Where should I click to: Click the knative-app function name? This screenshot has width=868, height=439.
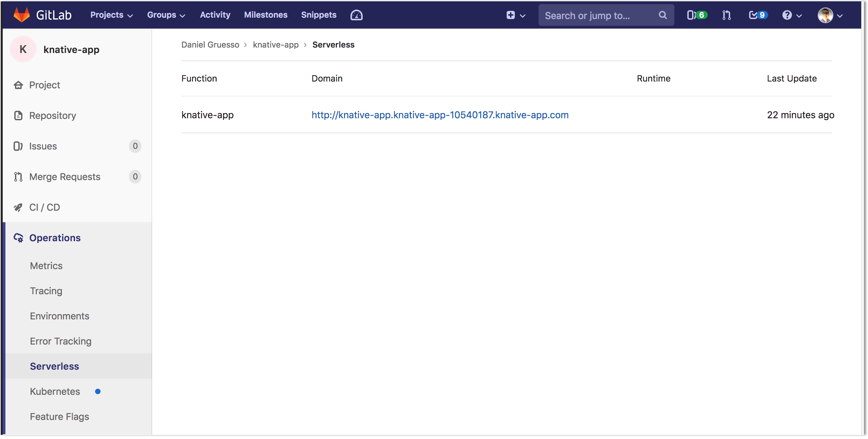click(x=207, y=115)
